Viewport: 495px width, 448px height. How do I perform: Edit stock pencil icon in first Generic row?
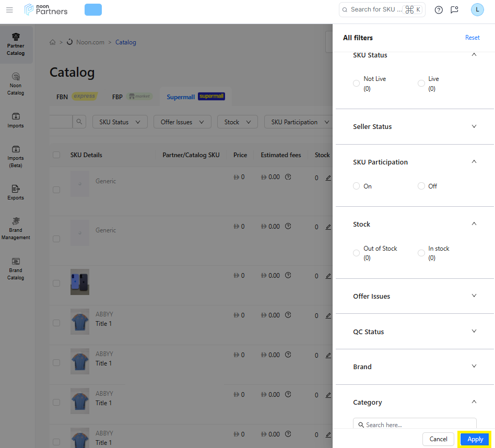(x=328, y=178)
